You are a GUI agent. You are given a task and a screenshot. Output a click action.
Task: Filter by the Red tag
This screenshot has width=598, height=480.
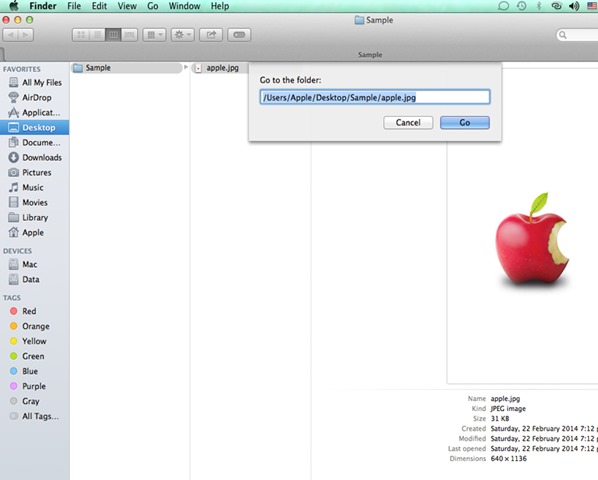click(x=35, y=311)
